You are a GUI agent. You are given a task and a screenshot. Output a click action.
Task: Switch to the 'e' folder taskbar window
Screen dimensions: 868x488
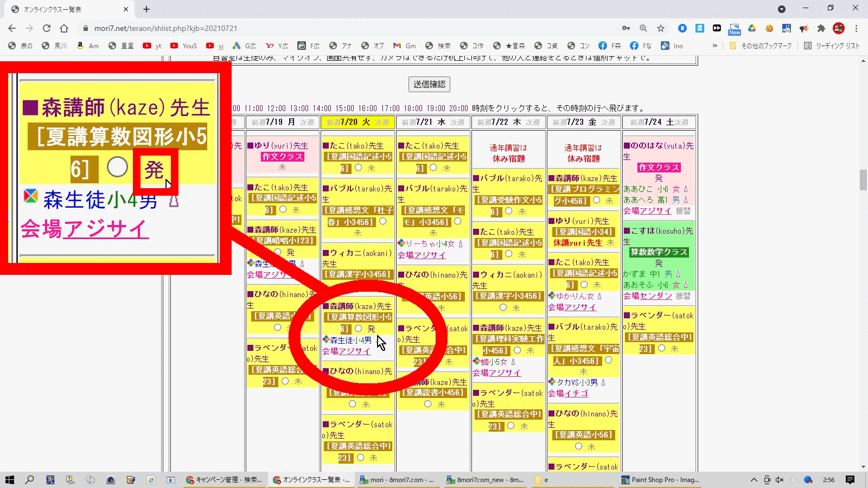[571, 479]
